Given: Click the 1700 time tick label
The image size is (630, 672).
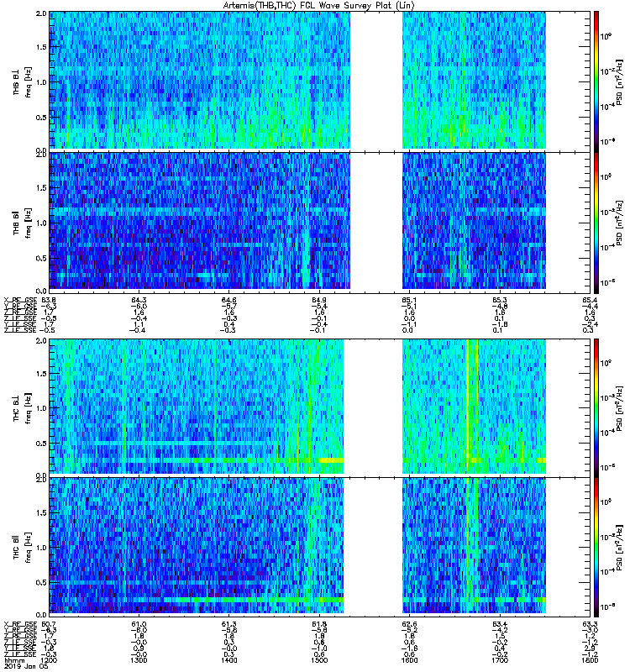Looking at the screenshot, I should click(500, 660).
